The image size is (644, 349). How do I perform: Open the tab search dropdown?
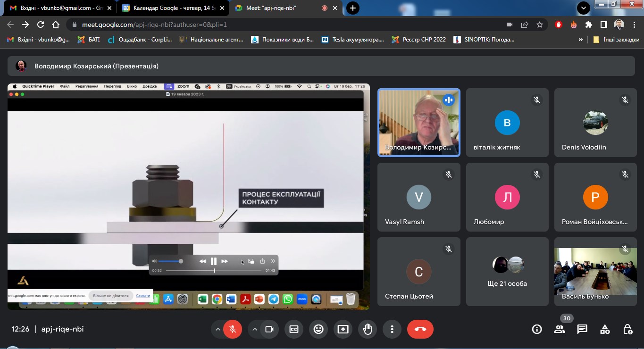[584, 8]
